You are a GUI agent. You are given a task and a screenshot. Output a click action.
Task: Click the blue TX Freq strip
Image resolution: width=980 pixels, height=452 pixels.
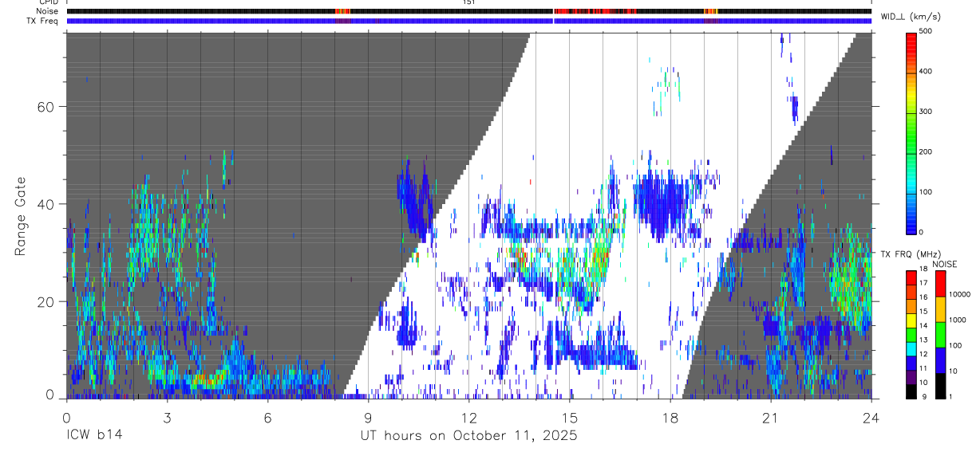[x=469, y=21]
